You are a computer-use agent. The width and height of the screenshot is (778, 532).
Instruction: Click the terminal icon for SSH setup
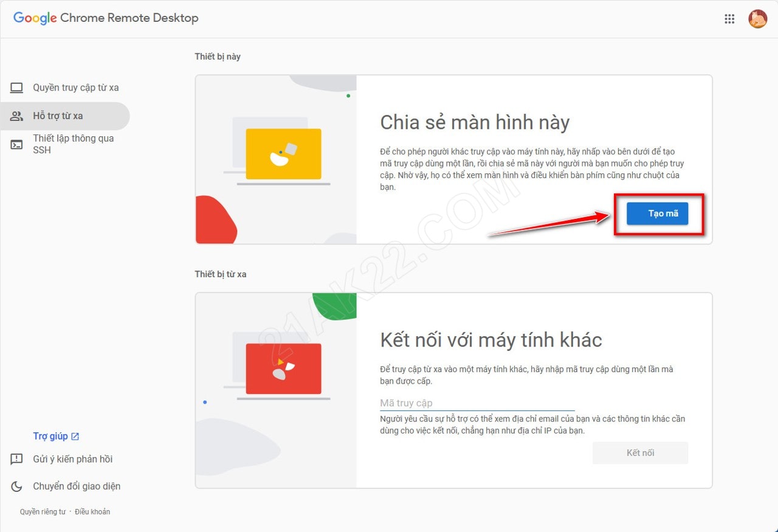16,144
